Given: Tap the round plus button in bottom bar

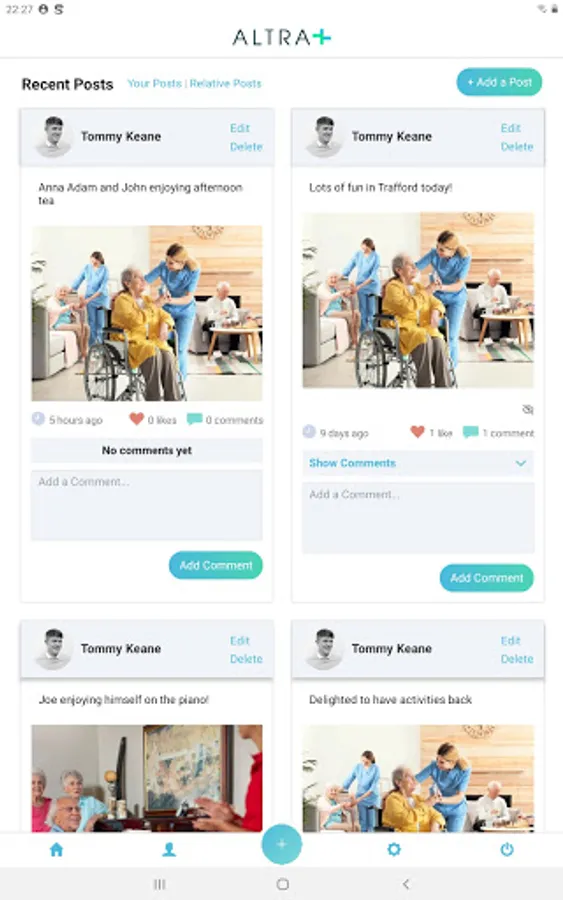Looking at the screenshot, I should pyautogui.click(x=281, y=844).
